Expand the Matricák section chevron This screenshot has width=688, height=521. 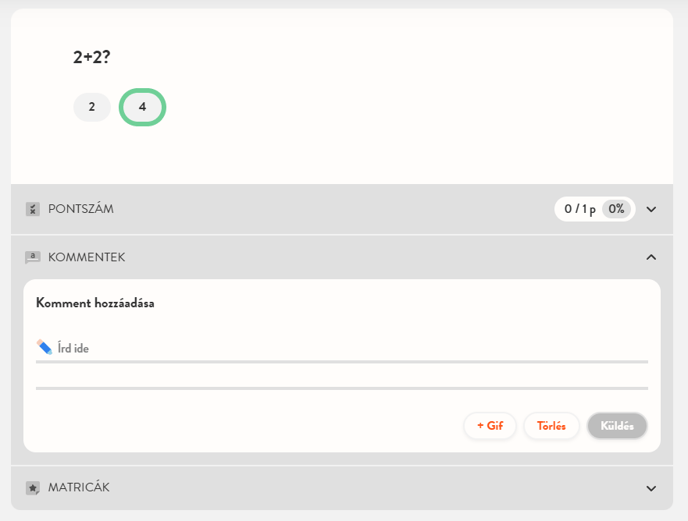click(651, 488)
